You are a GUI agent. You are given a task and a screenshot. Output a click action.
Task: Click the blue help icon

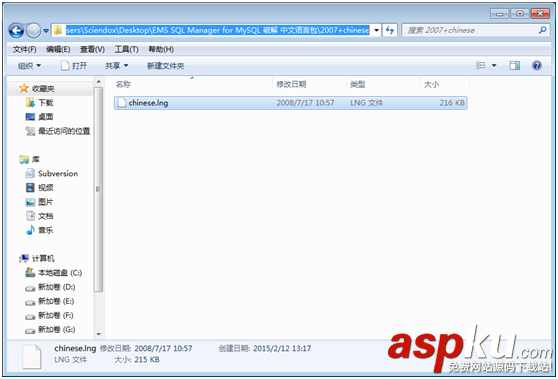pyautogui.click(x=537, y=65)
